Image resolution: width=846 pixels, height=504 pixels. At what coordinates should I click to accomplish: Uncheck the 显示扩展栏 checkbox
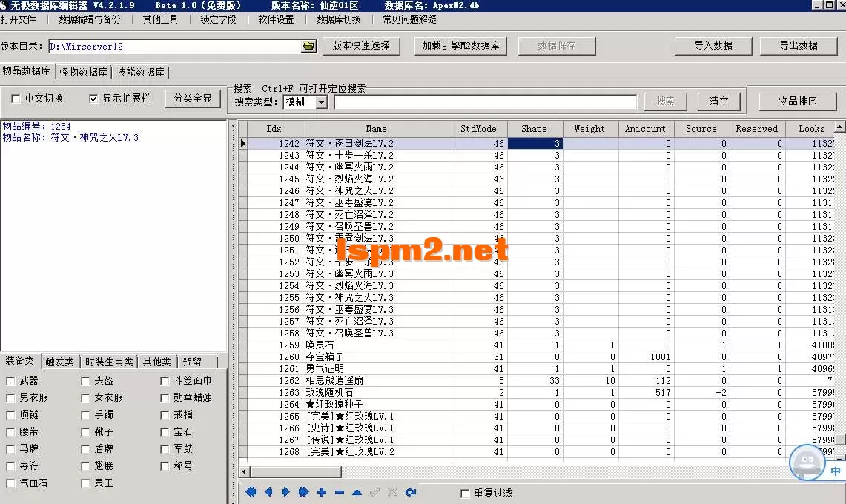pos(93,98)
